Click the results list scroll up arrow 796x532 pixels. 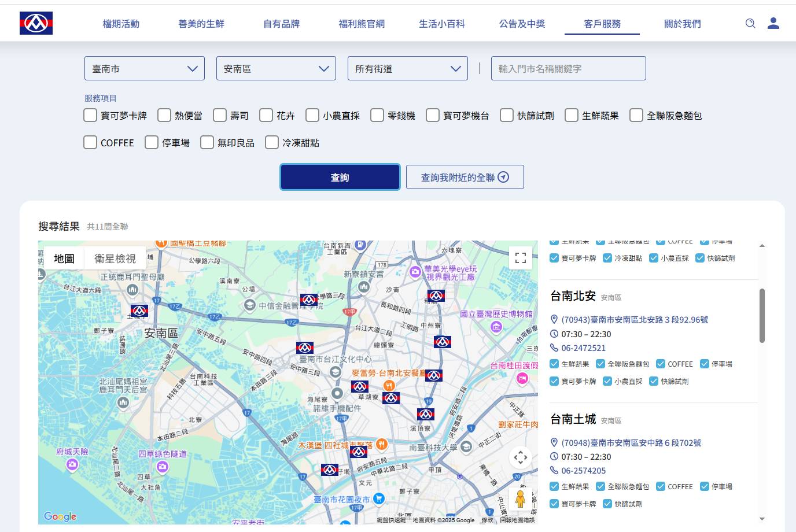click(762, 245)
